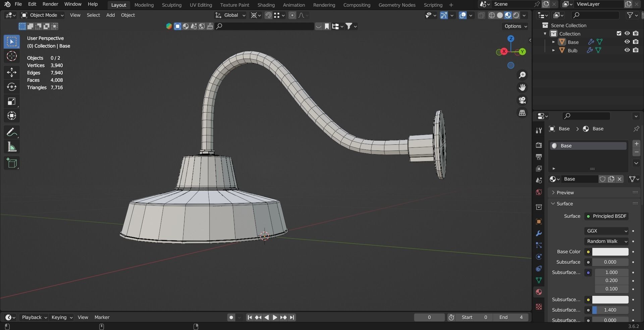Viewport: 644px width, 330px height.
Task: Select the Move tool in the toolbar
Action: pos(12,72)
